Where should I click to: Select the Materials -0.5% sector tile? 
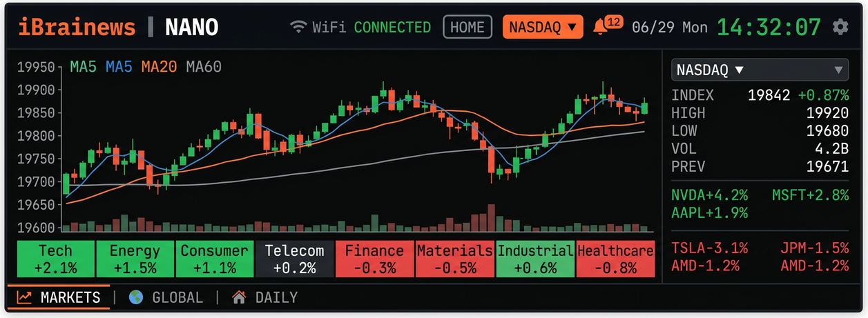coord(454,259)
